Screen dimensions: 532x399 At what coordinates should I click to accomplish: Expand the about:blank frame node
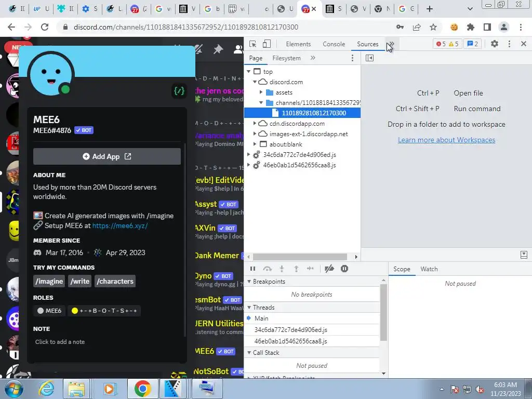point(255,144)
